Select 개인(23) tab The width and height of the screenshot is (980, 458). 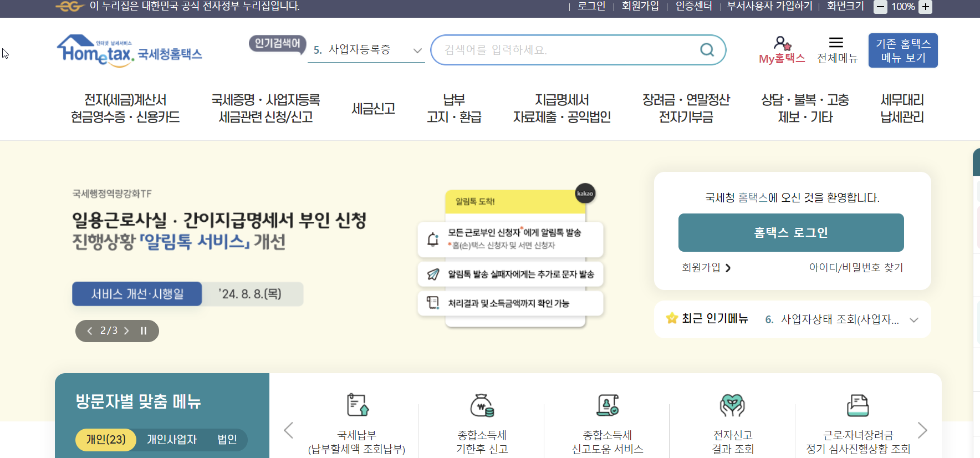pyautogui.click(x=106, y=440)
